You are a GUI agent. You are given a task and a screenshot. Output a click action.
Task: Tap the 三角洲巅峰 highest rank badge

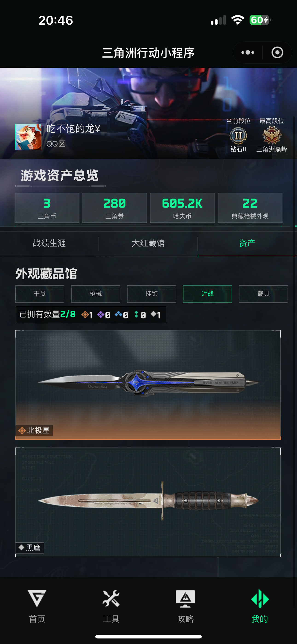tap(272, 135)
